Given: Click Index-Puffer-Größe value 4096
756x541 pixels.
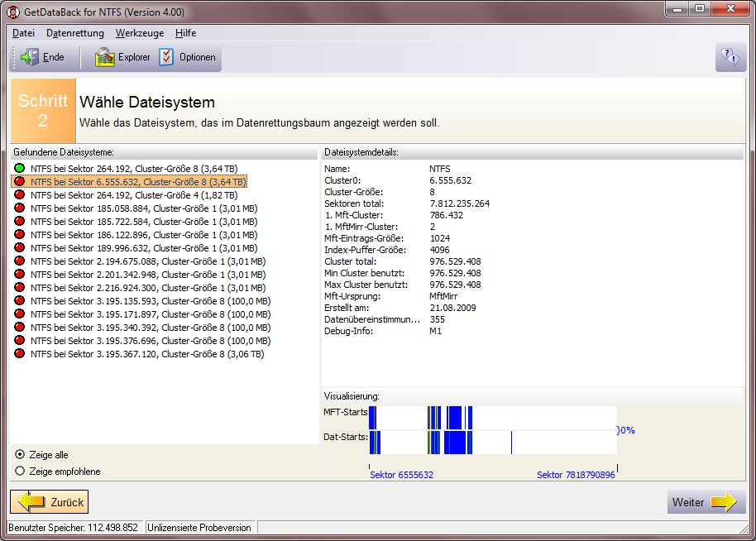Looking at the screenshot, I should pyautogui.click(x=439, y=250).
